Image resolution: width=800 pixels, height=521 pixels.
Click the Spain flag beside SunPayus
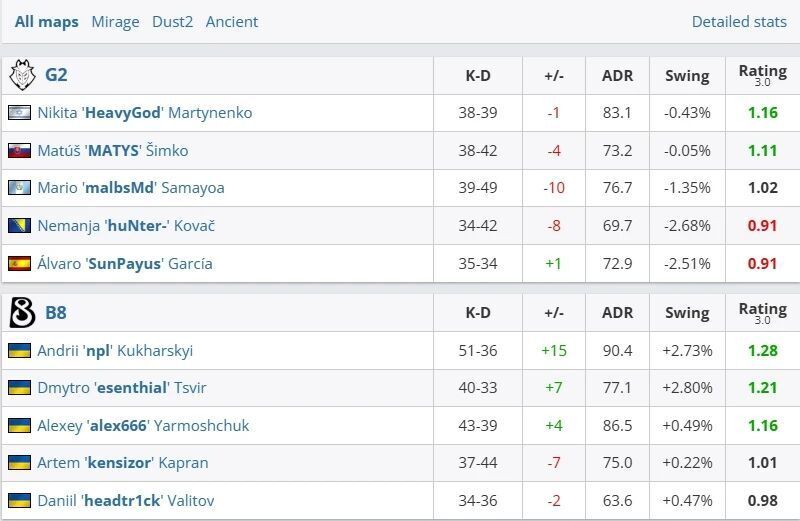point(19,264)
